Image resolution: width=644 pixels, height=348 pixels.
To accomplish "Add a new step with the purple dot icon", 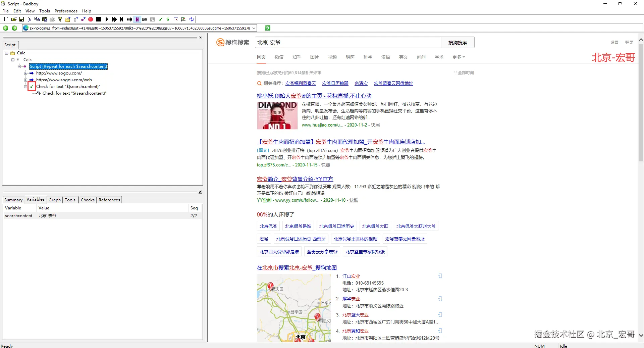I will (x=83, y=19).
